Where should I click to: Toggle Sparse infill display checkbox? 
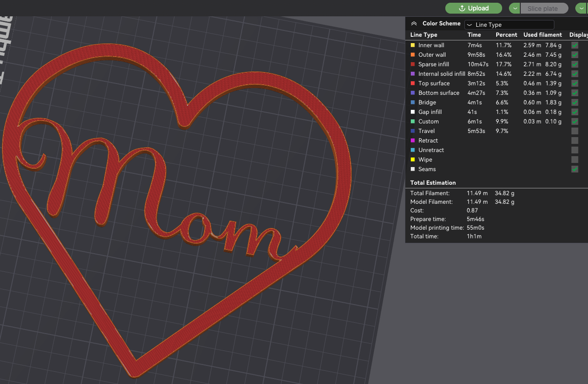pos(575,64)
